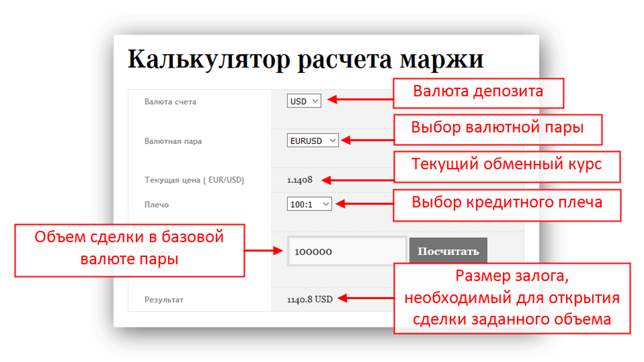644x362 pixels.
Task: Click the Выбор валютной пары annotation box
Action: click(497, 129)
